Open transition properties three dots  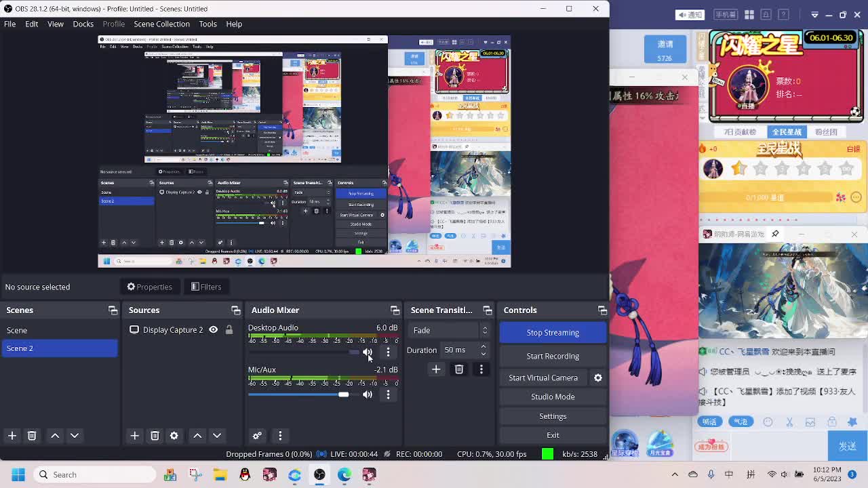481,369
